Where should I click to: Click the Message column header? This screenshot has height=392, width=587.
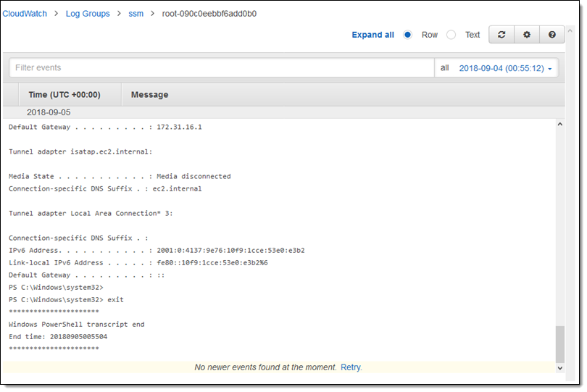point(149,95)
